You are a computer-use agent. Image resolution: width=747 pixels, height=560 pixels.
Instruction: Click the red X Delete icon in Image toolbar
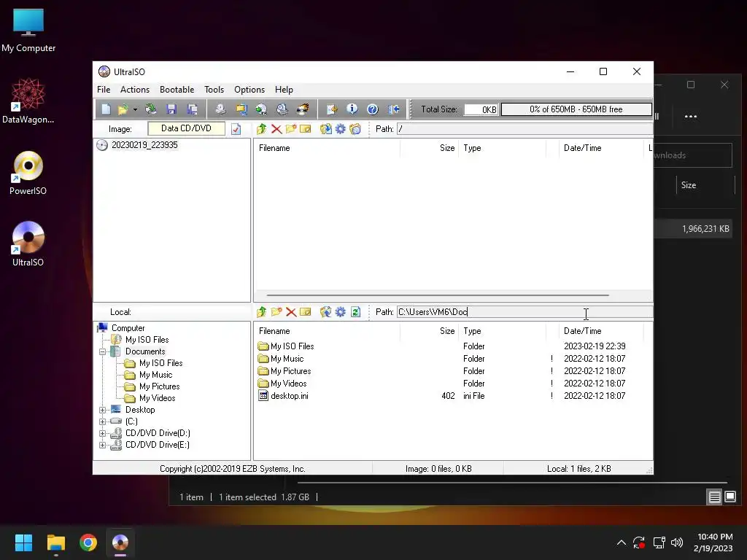276,129
